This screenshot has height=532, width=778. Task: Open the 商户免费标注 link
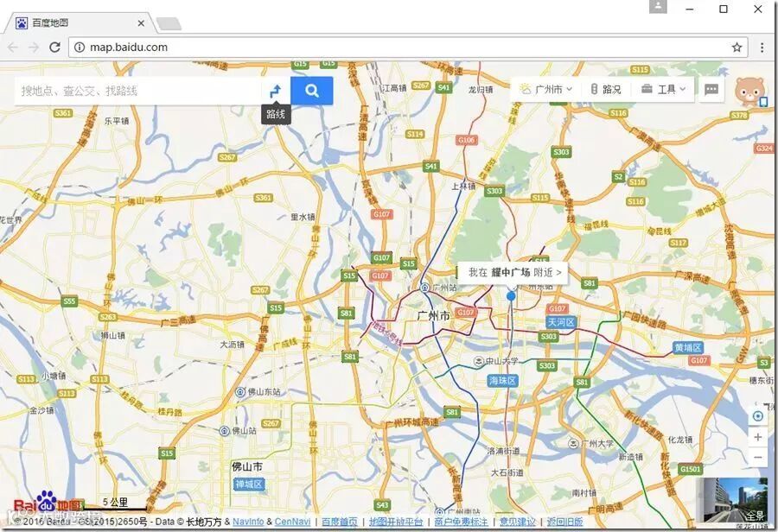461,522
